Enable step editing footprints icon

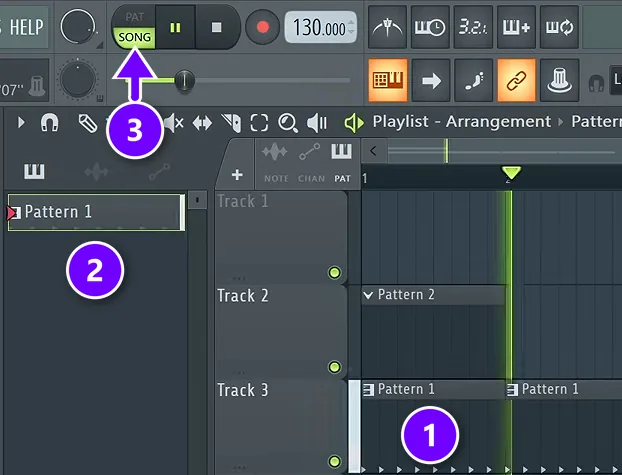pos(474,81)
